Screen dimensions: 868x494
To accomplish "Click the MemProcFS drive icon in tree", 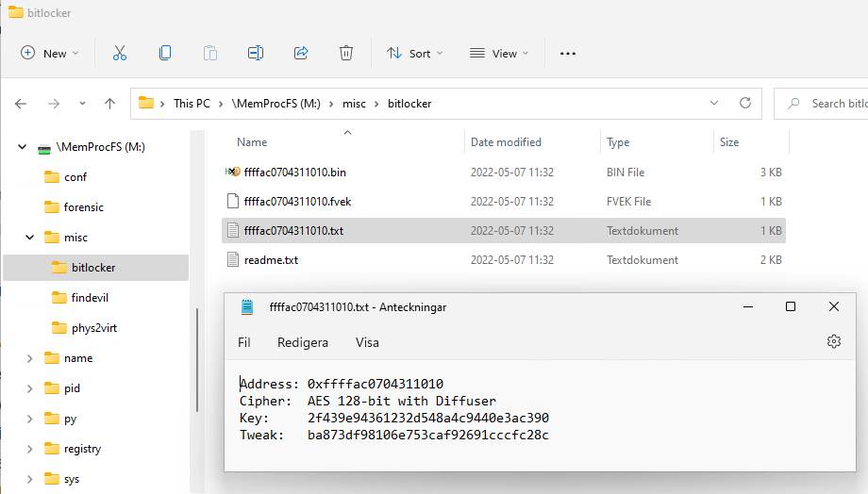I will pyautogui.click(x=44, y=148).
